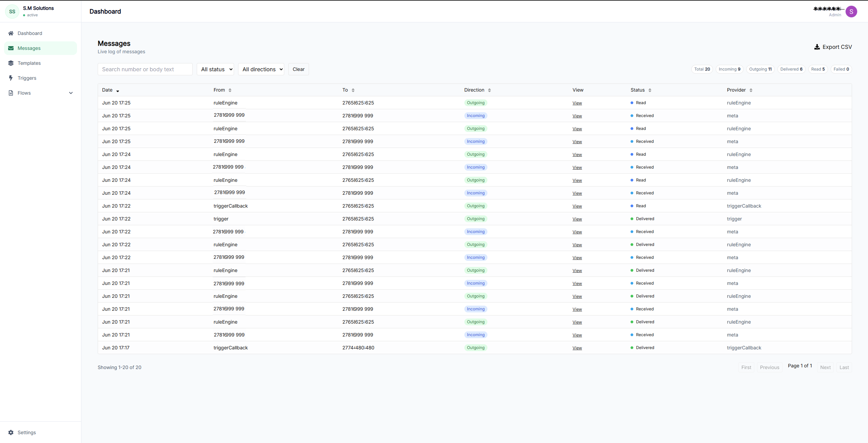Click the Clear filters button
This screenshot has height=443, width=868.
point(298,69)
